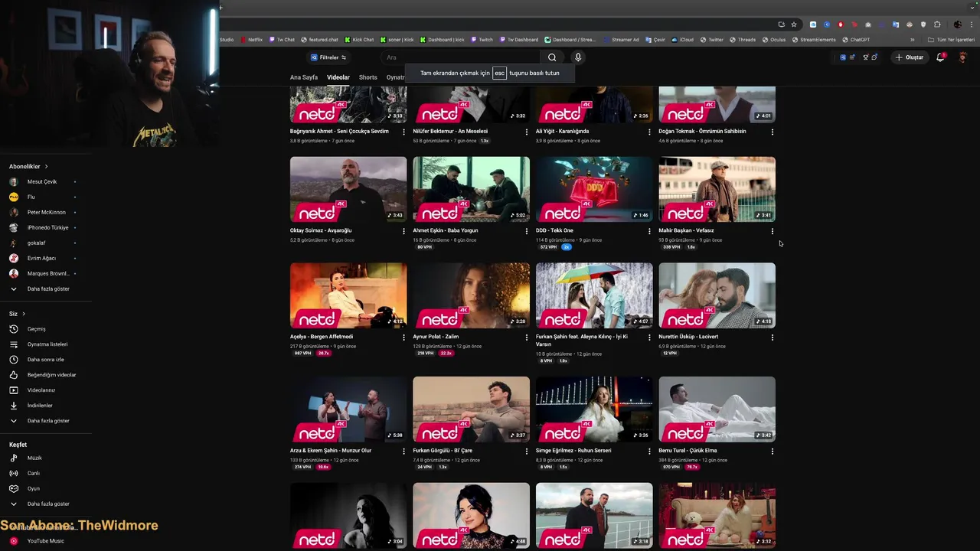Open Simge Eğrilmez - Ruhun Serseri title

point(573,451)
